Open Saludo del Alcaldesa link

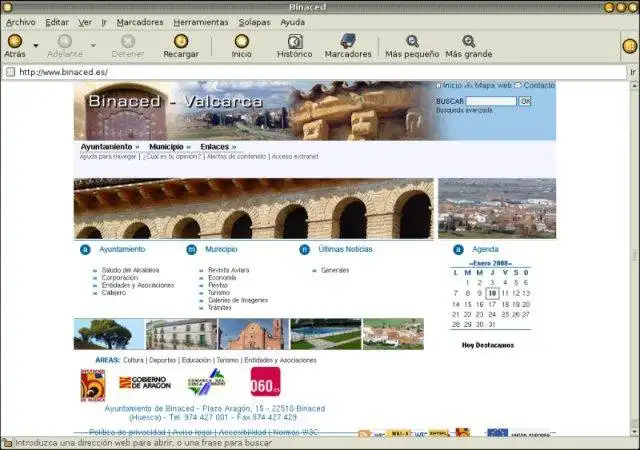pyautogui.click(x=130, y=270)
